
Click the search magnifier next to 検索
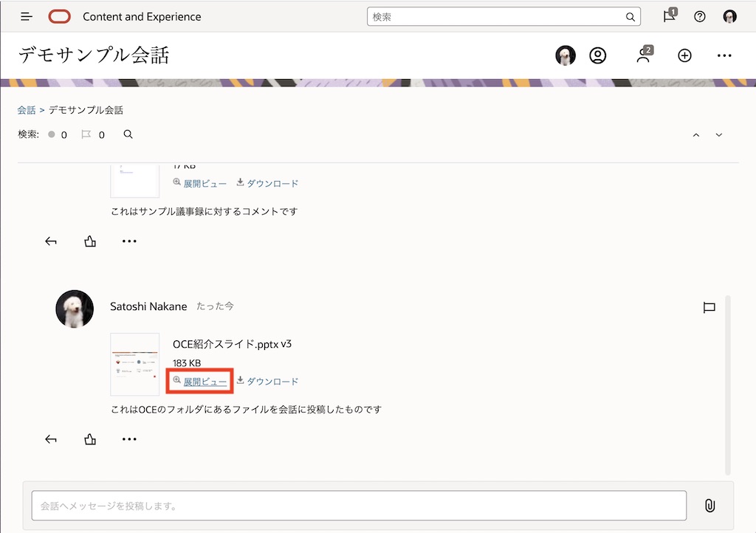coord(128,134)
